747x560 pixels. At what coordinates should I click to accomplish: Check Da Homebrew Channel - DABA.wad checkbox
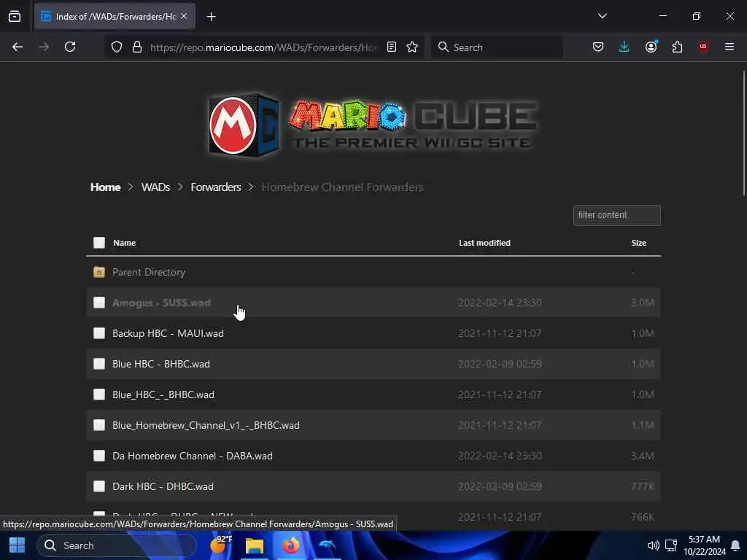[99, 456]
